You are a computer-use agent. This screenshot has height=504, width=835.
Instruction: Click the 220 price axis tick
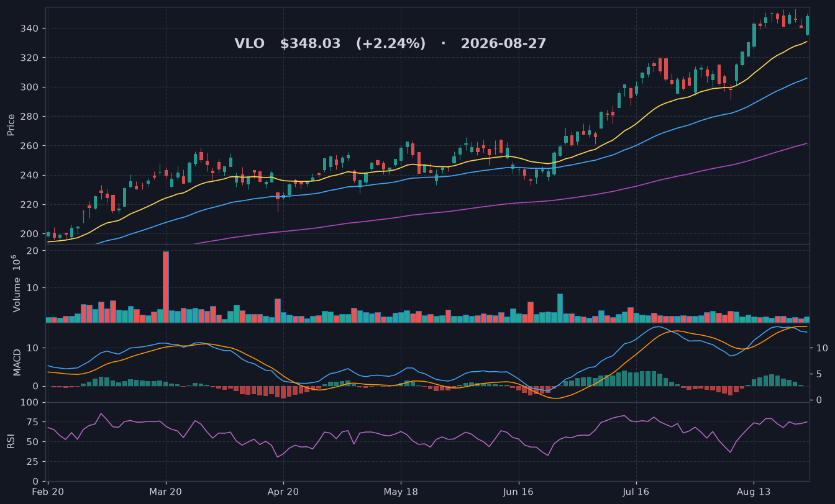[x=30, y=205]
